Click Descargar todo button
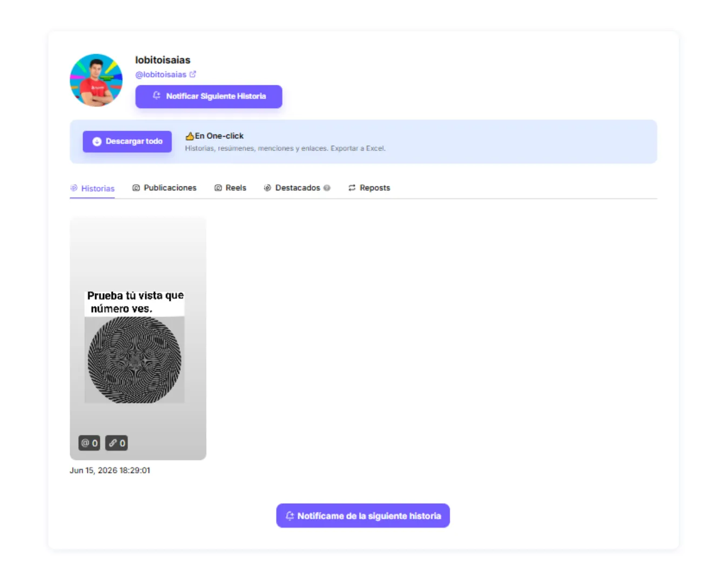The height and width of the screenshot is (581, 728). click(127, 141)
